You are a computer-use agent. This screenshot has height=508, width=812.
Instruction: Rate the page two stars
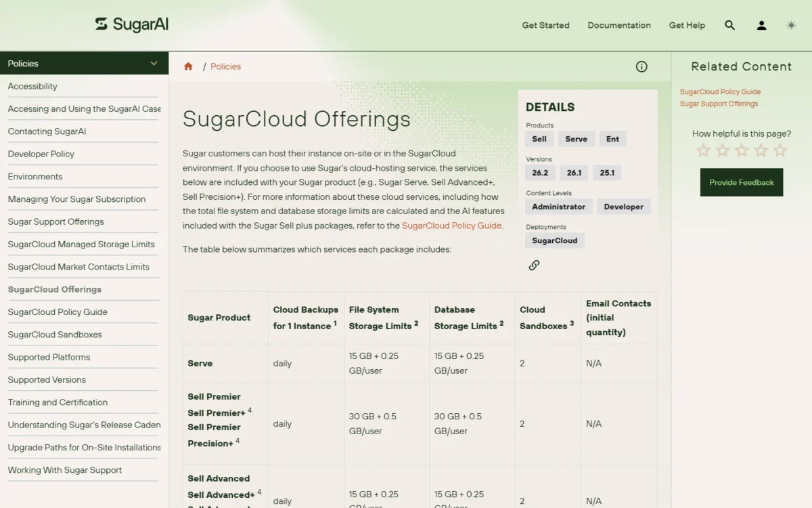click(723, 150)
